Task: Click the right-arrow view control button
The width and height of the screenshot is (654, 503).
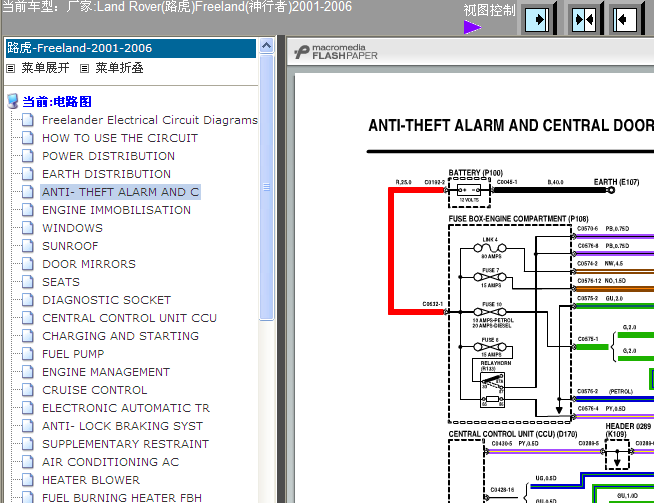Action: click(x=538, y=19)
